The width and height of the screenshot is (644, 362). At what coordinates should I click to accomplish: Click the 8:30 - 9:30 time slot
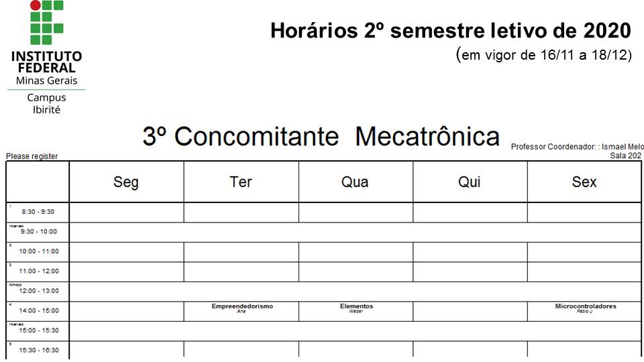point(38,212)
